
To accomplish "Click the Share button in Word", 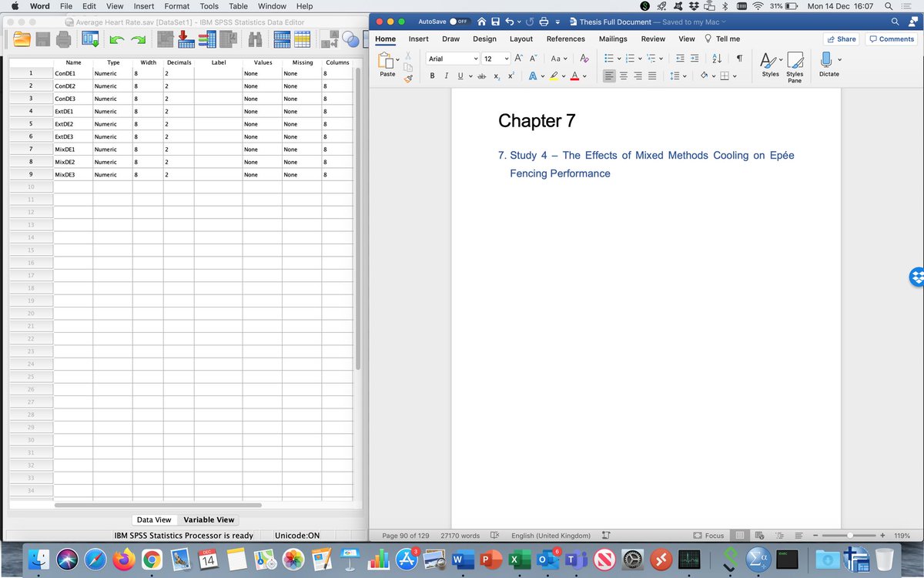I will tap(841, 39).
